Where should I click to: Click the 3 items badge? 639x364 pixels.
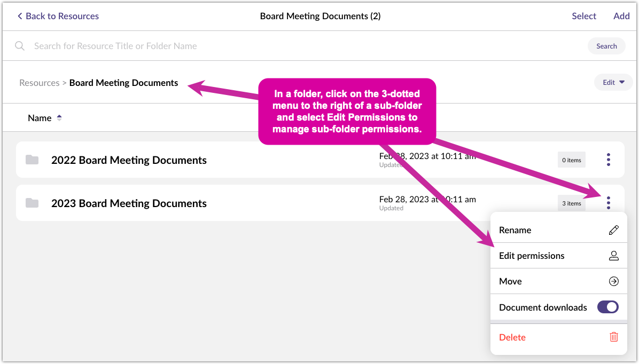tap(571, 203)
